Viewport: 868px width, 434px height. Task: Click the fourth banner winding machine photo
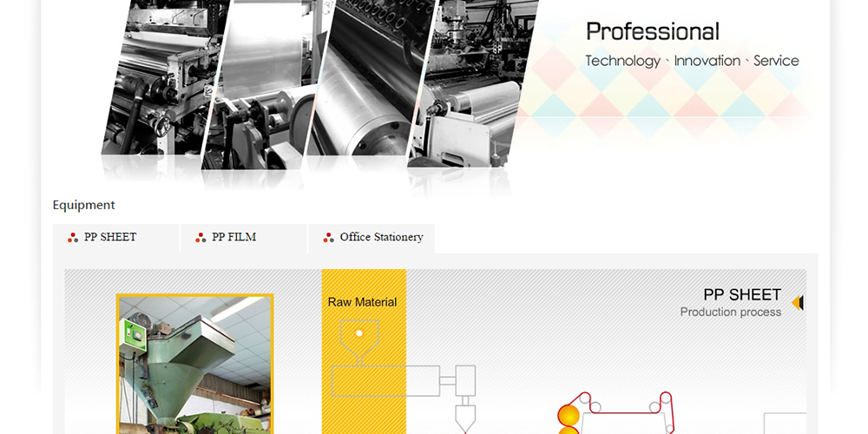pos(473,83)
